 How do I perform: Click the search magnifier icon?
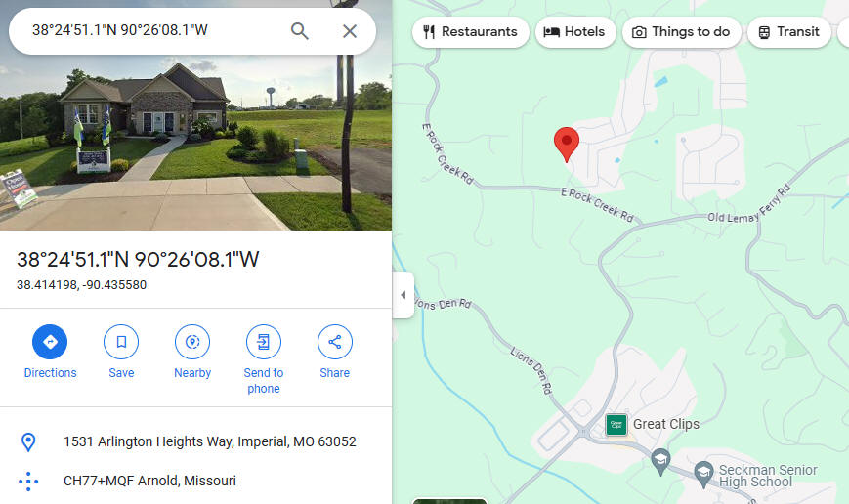point(299,31)
